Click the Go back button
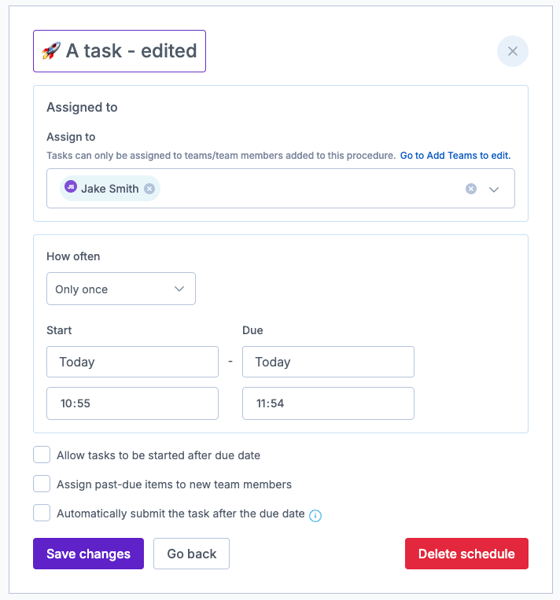The width and height of the screenshot is (560, 600). 191,554
